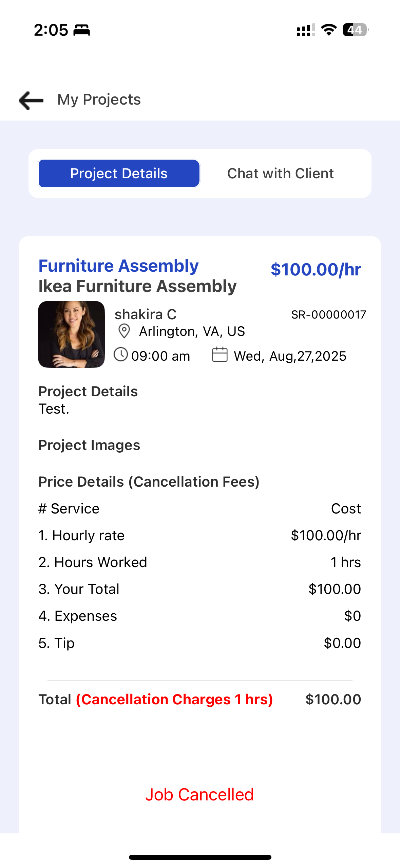Tap the cellular signal bars icon
The image size is (400, 868).
click(306, 30)
